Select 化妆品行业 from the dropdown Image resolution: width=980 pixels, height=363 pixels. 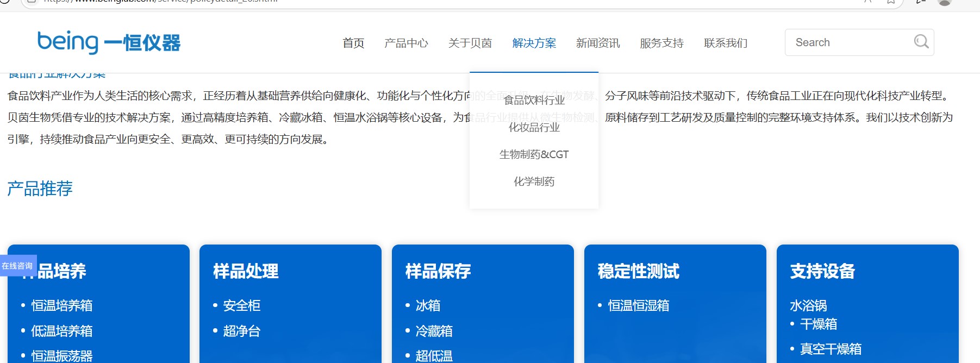pyautogui.click(x=534, y=127)
